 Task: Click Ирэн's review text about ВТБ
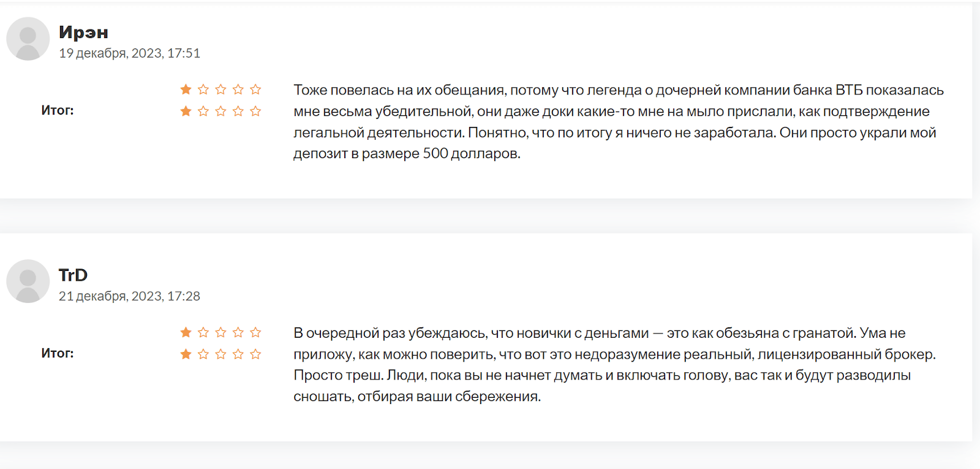[x=617, y=121]
